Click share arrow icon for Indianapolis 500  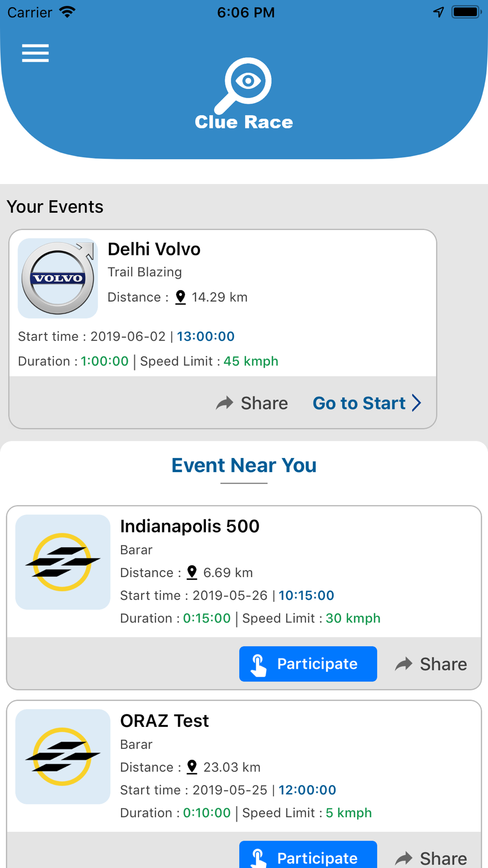404,664
